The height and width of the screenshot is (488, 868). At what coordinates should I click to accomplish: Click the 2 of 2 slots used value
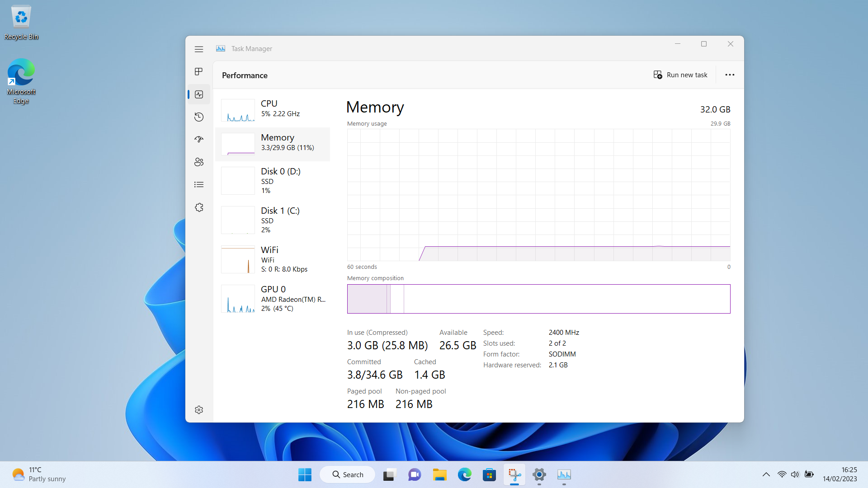(557, 343)
